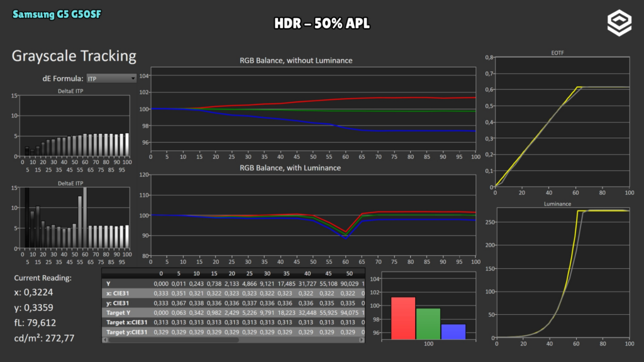Click the stacked-layers logo icon in the top-right corner

[619, 23]
